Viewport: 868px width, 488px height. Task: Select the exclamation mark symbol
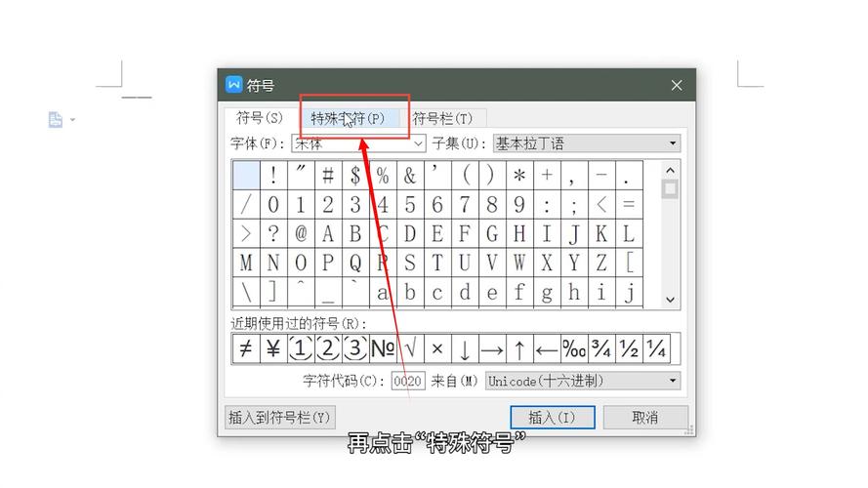tap(273, 176)
